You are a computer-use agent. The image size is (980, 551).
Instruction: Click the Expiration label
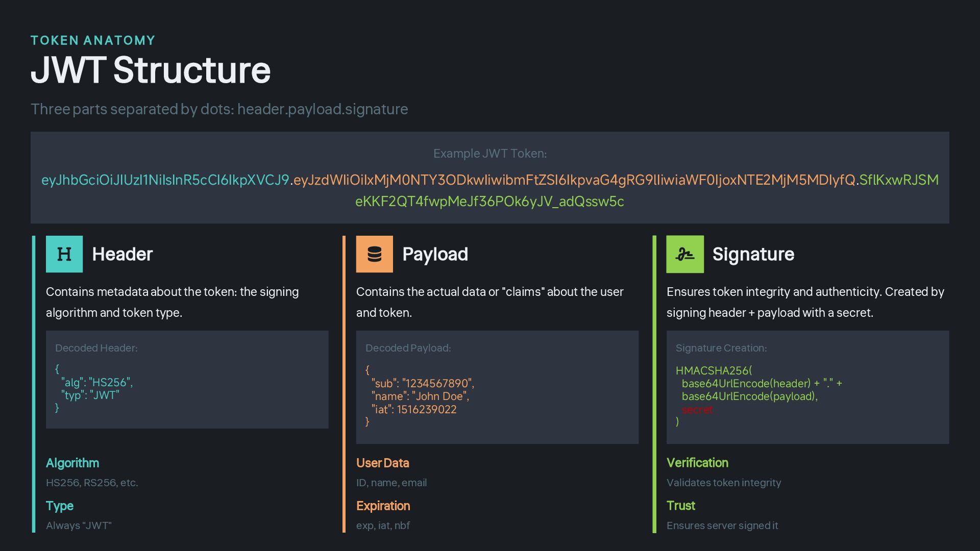click(383, 506)
